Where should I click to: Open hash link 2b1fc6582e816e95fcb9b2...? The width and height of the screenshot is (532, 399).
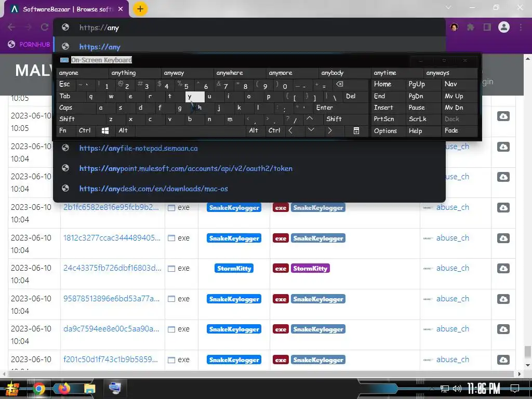[111, 207]
